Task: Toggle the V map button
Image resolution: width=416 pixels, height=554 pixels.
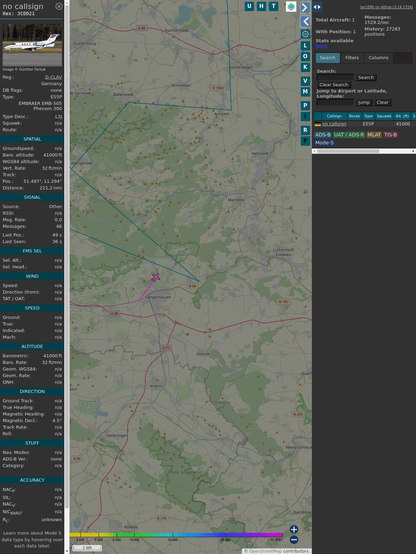Action: click(305, 81)
